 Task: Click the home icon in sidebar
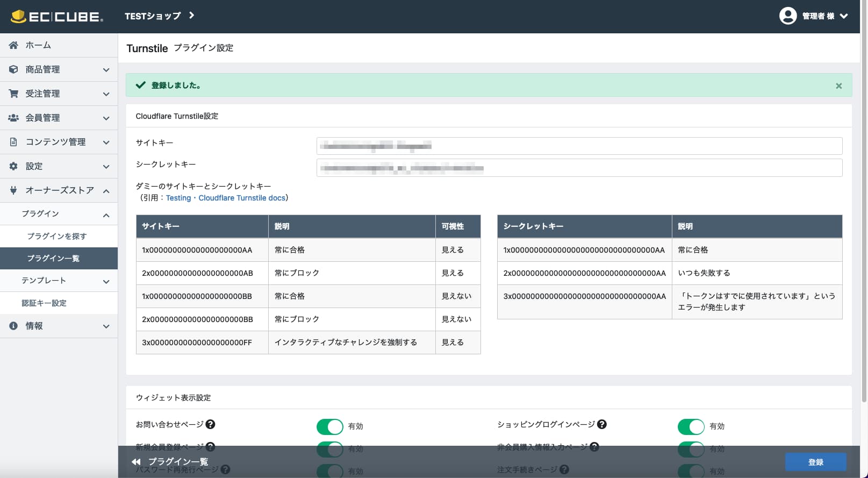click(x=13, y=45)
